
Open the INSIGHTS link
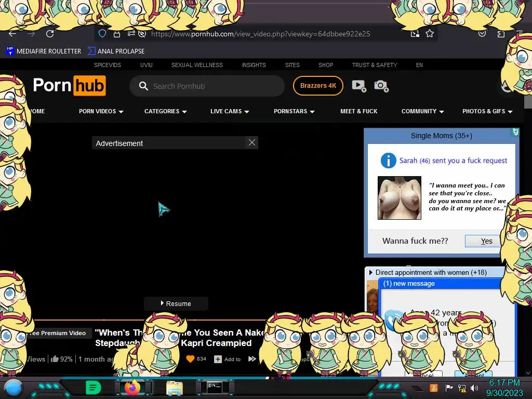pyautogui.click(x=254, y=65)
